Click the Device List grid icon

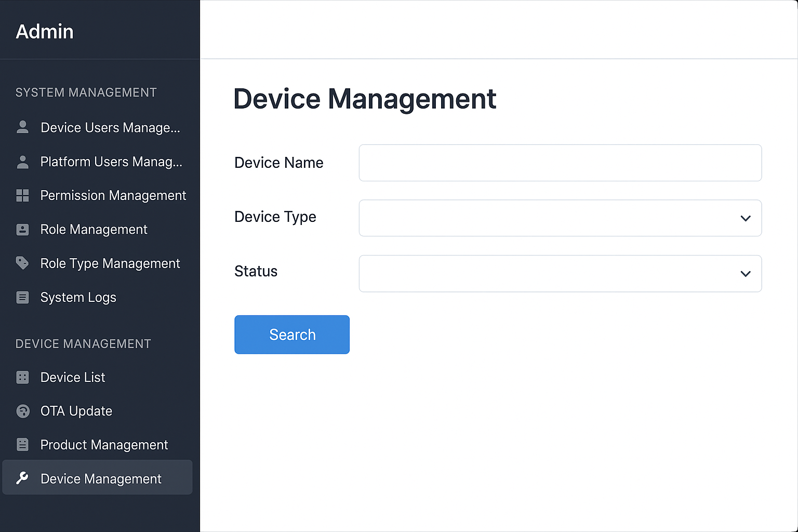(x=22, y=377)
